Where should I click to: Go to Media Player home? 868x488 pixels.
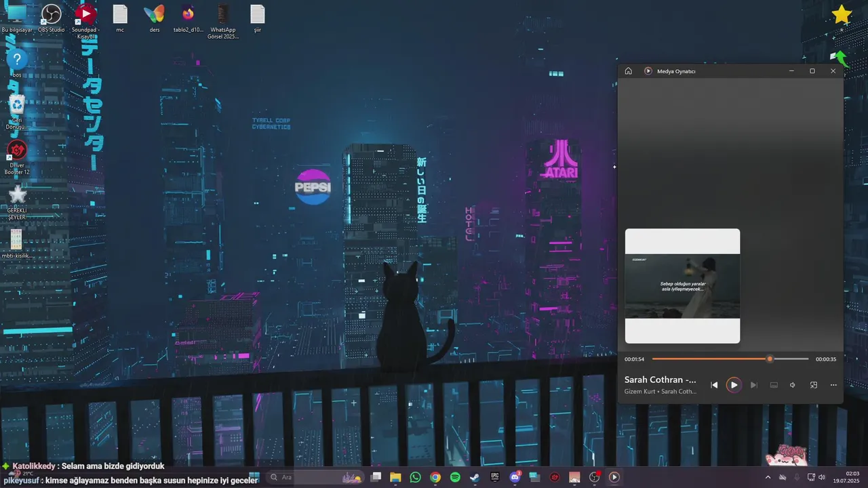(629, 71)
